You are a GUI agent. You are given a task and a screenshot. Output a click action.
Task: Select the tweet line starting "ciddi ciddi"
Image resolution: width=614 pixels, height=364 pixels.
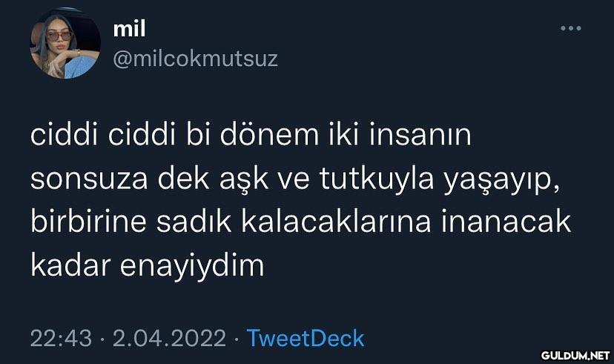click(251, 135)
